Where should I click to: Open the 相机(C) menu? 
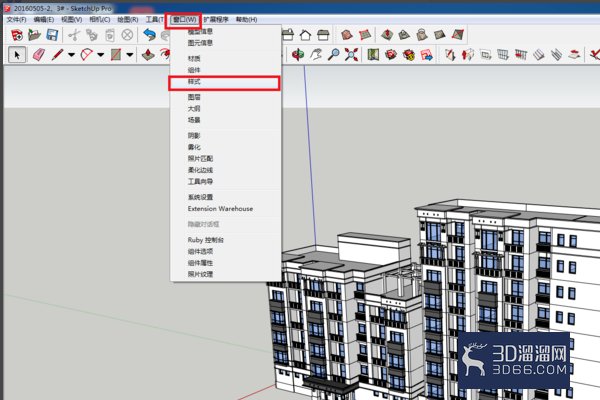(x=99, y=20)
